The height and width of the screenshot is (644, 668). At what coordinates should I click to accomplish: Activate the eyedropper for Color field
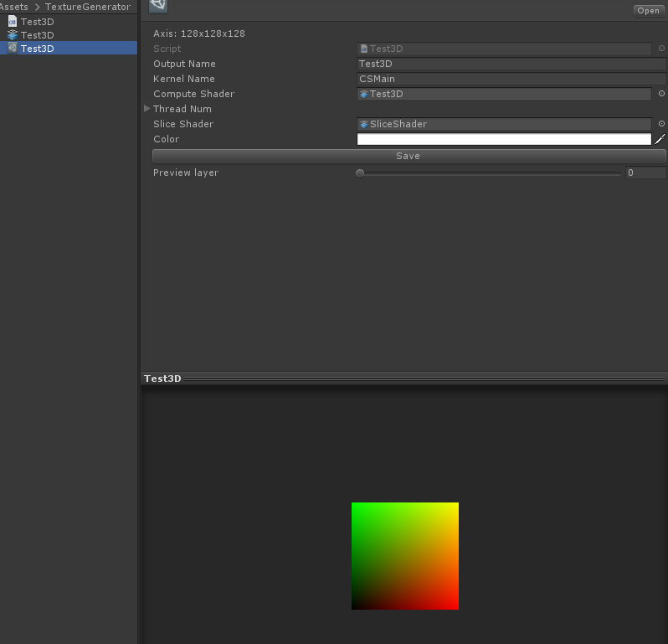pos(660,139)
